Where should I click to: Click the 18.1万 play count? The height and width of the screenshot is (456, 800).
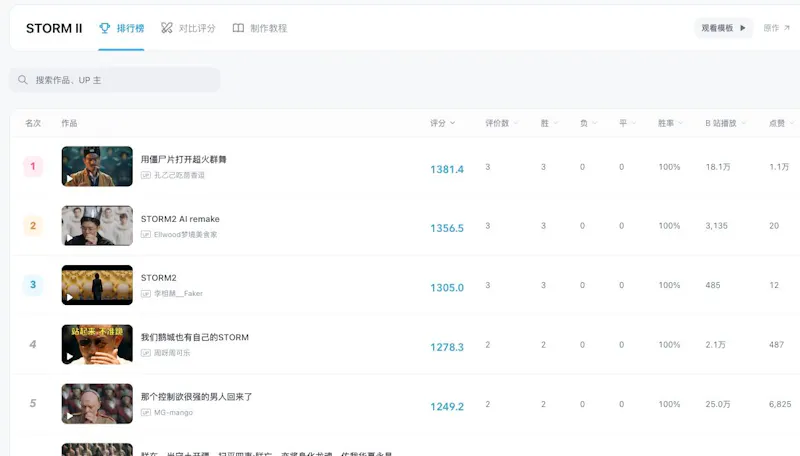[718, 167]
